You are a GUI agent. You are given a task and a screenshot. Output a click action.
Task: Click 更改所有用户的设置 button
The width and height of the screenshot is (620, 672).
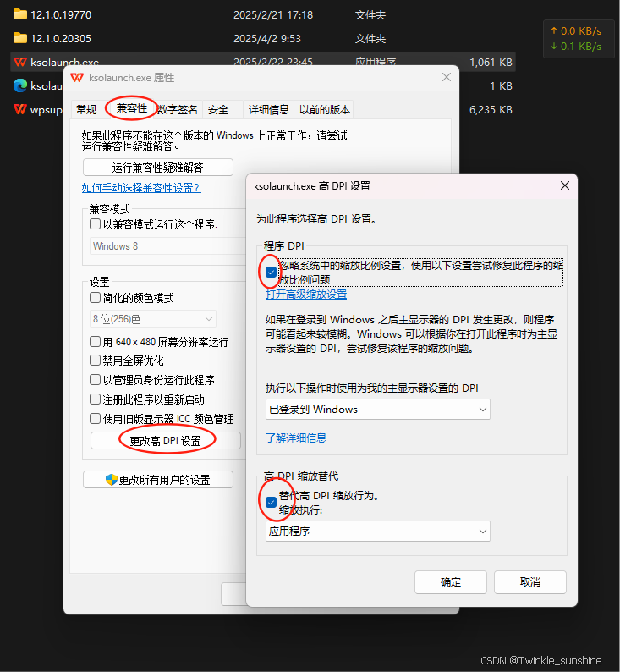point(158,480)
